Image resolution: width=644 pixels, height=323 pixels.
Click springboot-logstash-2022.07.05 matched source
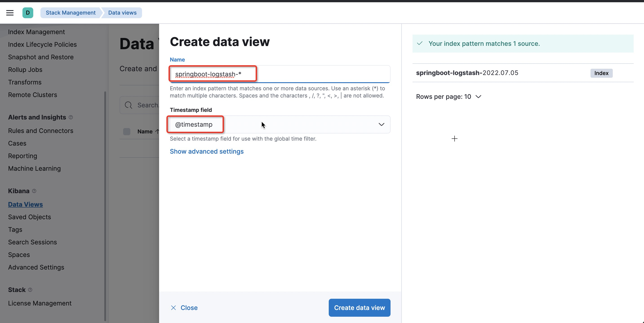(x=467, y=73)
